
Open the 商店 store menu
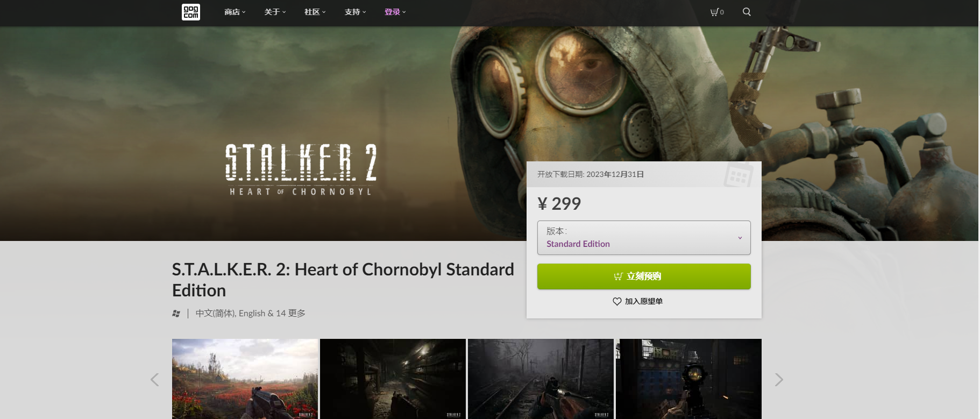click(235, 12)
